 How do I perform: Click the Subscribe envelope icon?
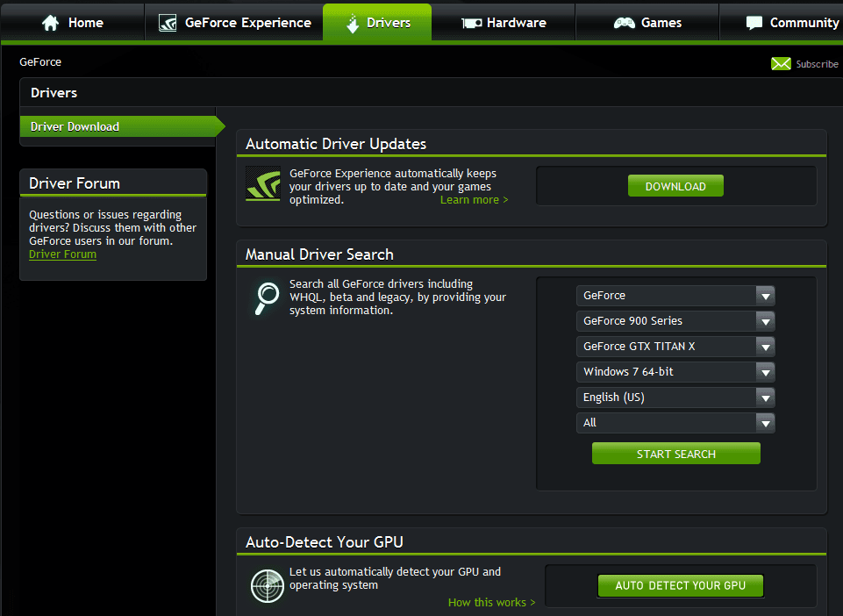click(x=781, y=63)
